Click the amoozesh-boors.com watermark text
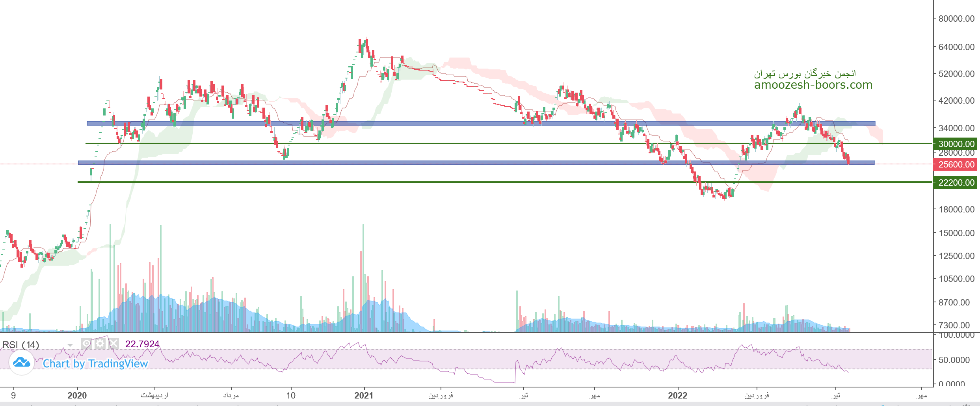 click(x=813, y=85)
